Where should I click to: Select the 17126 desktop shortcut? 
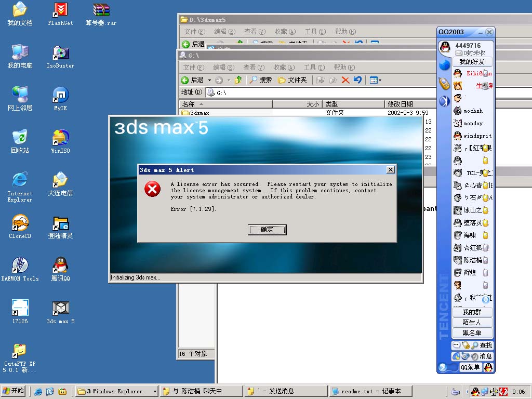[20, 312]
